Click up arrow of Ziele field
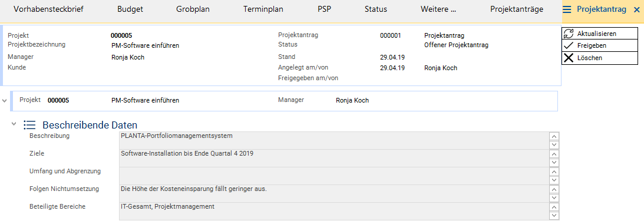The width and height of the screenshot is (644, 224). (x=554, y=154)
